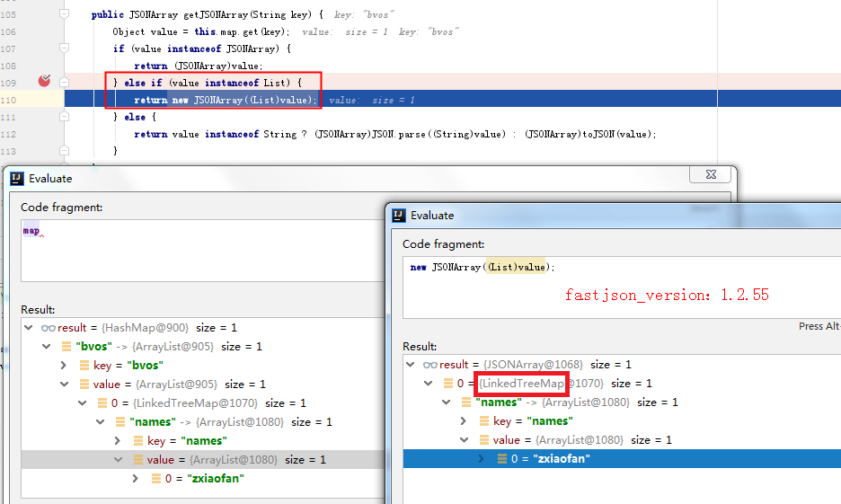
Task: Collapse the LinkedTreeMap@1070 node in left dialog
Action: tap(83, 402)
